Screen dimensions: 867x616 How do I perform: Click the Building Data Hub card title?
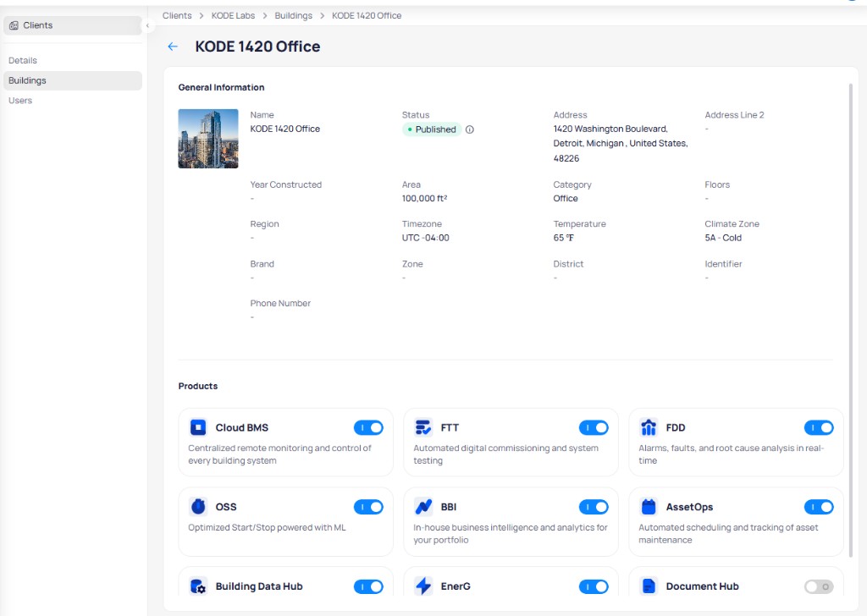pos(259,586)
